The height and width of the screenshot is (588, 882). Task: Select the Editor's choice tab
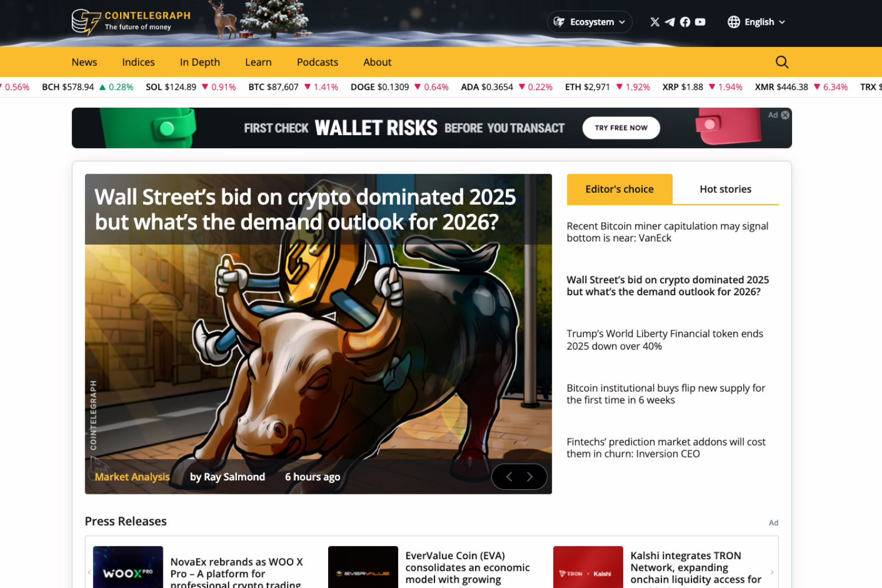tap(619, 189)
